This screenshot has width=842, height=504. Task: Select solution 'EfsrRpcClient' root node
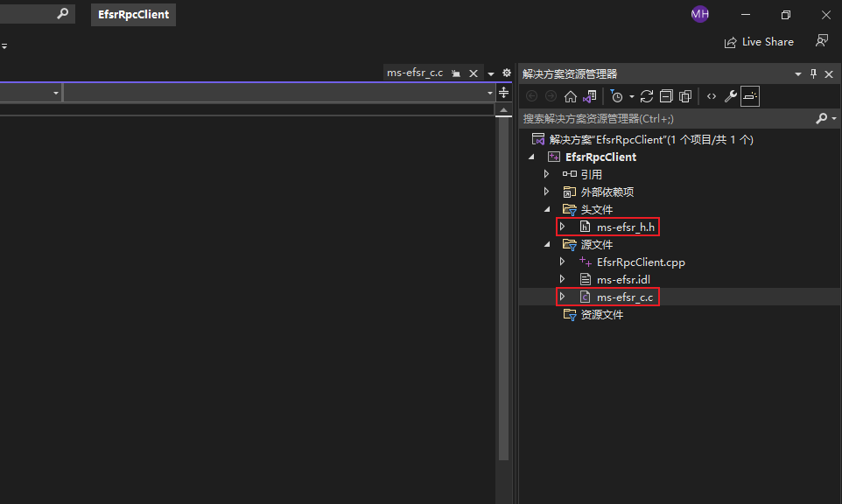point(651,139)
